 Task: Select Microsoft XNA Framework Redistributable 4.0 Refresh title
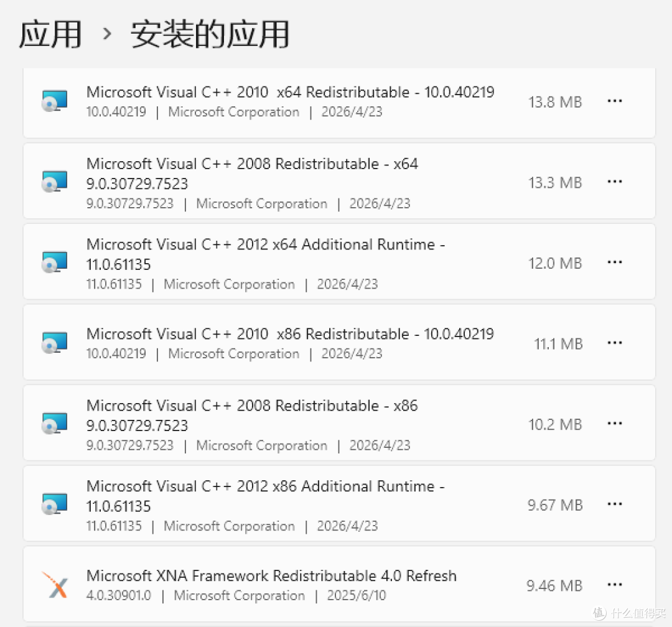271,575
